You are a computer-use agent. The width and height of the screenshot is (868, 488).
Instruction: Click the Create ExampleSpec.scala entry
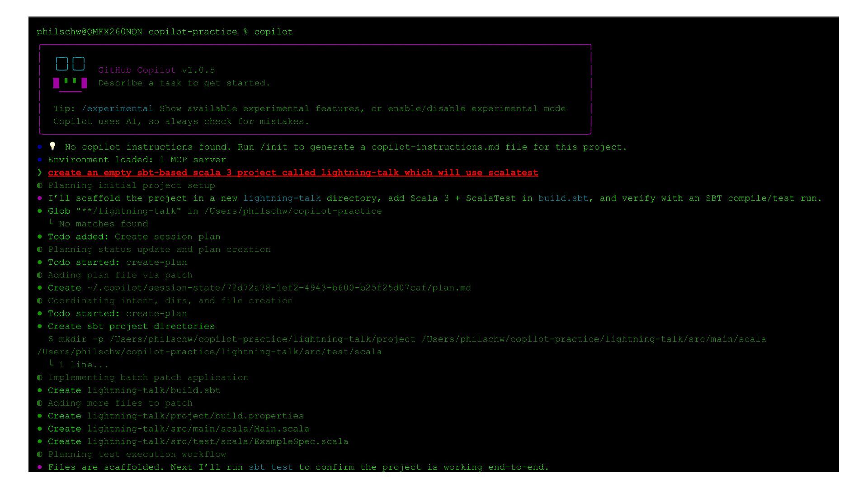click(x=198, y=441)
